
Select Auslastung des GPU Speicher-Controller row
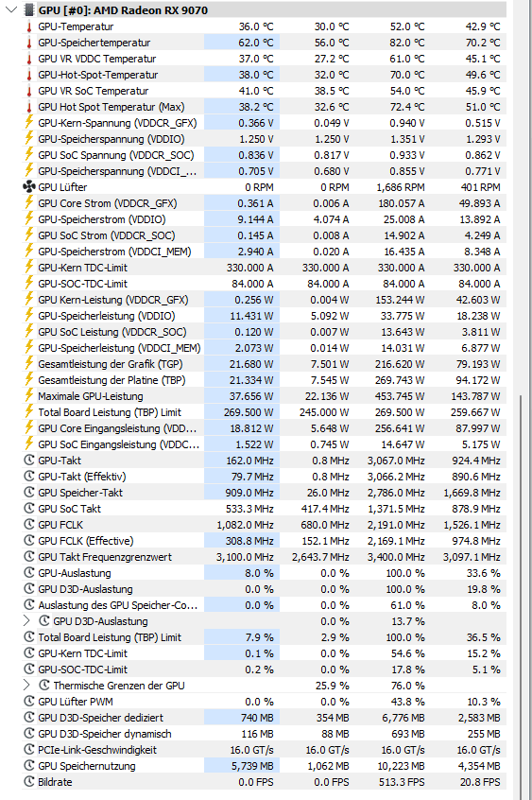click(x=265, y=605)
